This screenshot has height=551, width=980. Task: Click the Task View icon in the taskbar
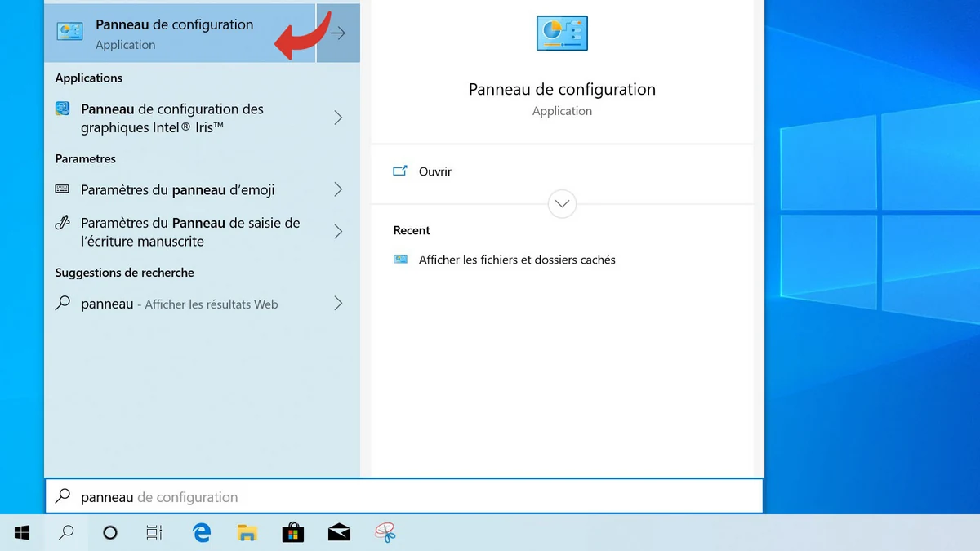pyautogui.click(x=154, y=532)
